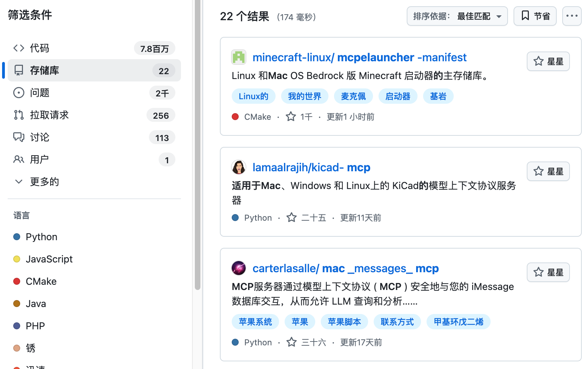Open the 排序依据 最佳匹配 sort dropdown

tap(457, 16)
